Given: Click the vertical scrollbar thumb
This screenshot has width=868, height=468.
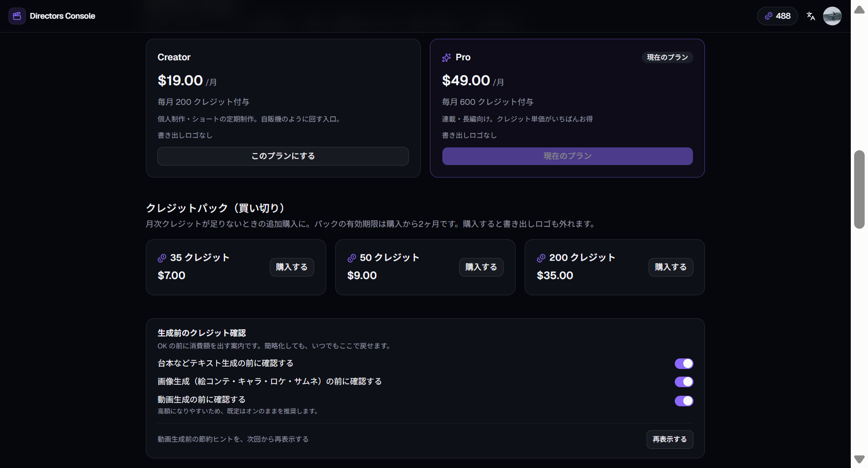Looking at the screenshot, I should tap(859, 189).
